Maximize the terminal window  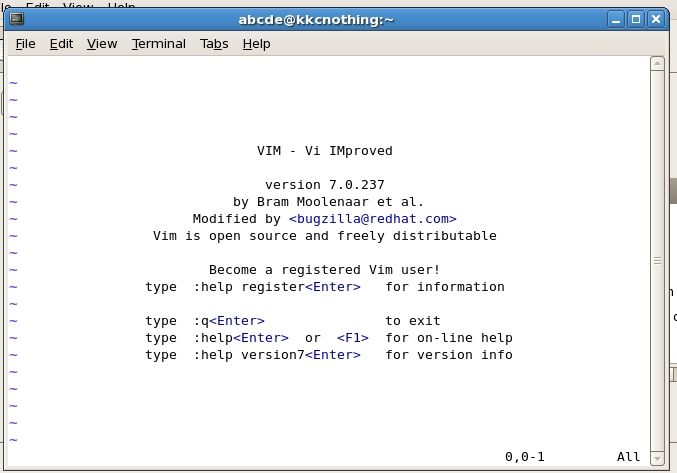636,19
